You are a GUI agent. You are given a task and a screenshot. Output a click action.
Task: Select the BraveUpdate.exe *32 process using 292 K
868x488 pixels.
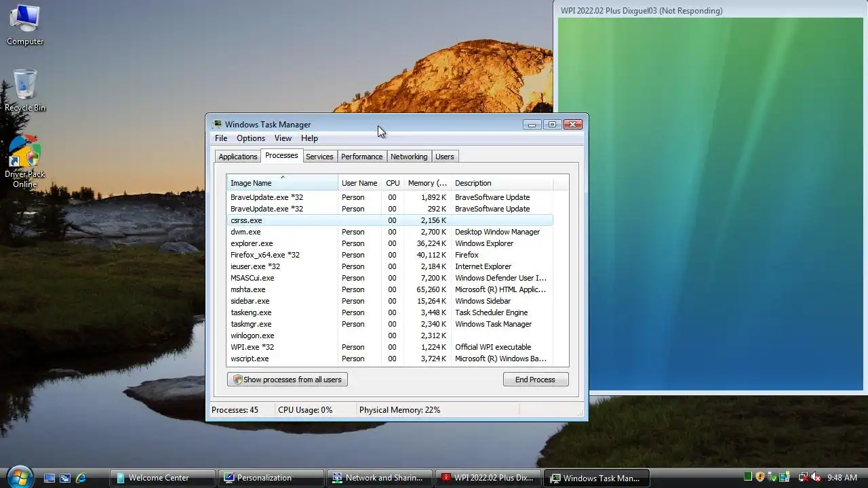pyautogui.click(x=390, y=209)
